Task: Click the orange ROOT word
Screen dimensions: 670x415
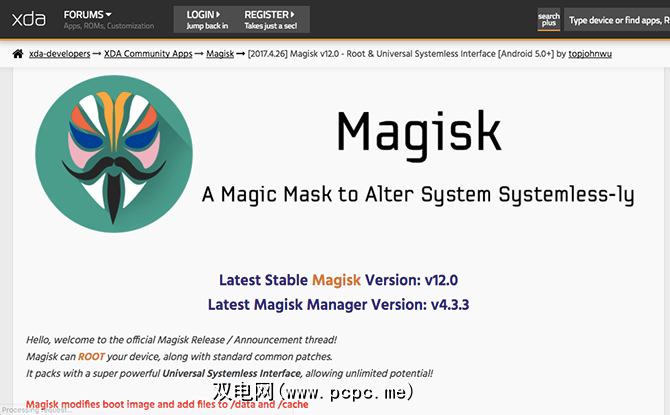Action: click(x=91, y=356)
